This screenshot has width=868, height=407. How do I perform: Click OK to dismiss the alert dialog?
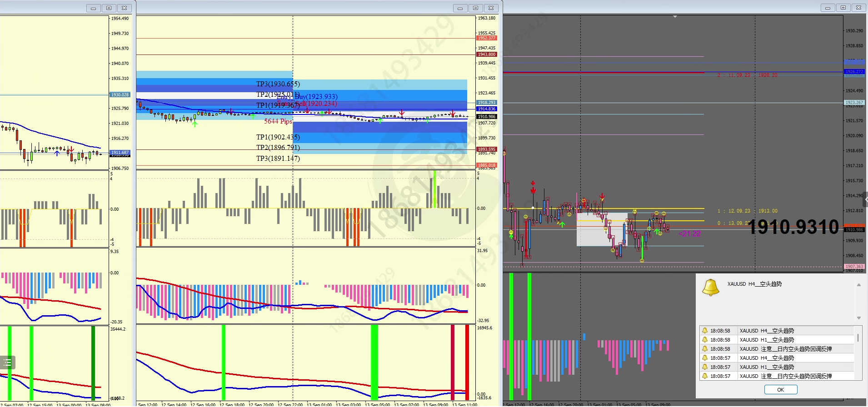pos(781,390)
